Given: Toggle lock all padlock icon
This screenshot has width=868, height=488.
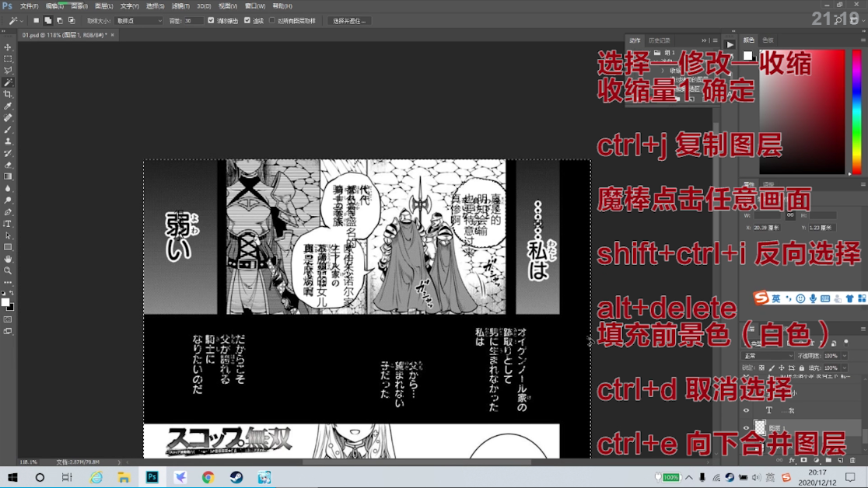Looking at the screenshot, I should 802,368.
